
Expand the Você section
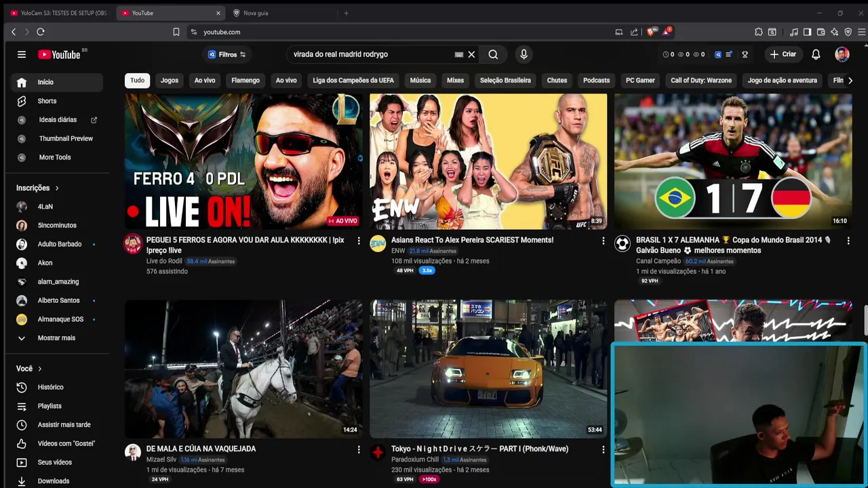point(29,369)
